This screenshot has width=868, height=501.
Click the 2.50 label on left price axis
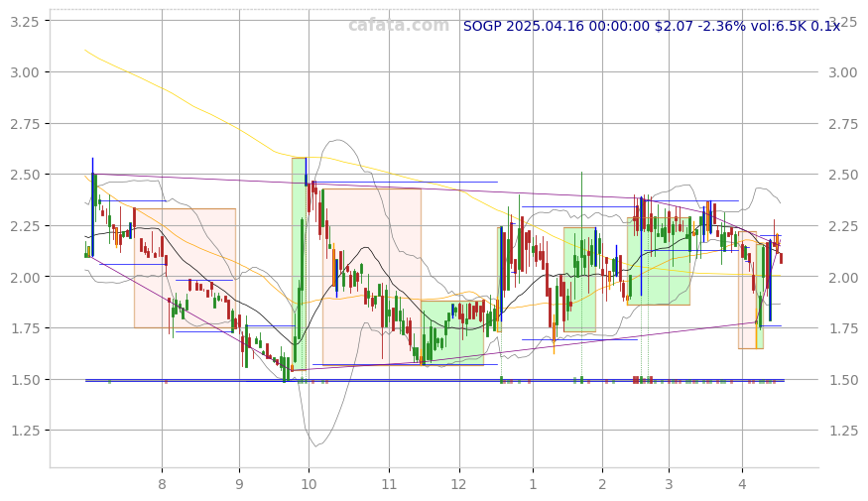coord(25,175)
